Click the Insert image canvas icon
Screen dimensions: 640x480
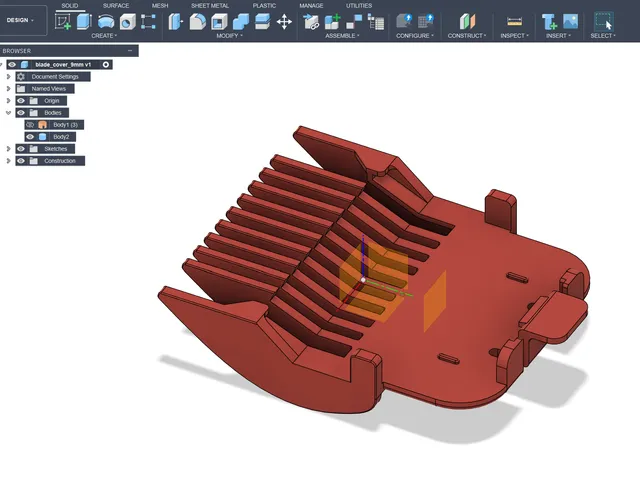pyautogui.click(x=571, y=21)
